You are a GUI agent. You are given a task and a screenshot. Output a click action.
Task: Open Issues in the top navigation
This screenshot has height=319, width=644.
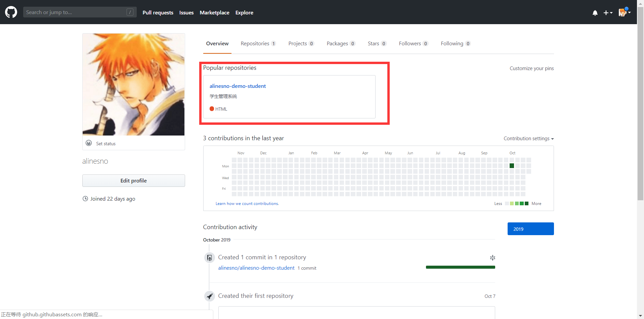click(x=186, y=12)
